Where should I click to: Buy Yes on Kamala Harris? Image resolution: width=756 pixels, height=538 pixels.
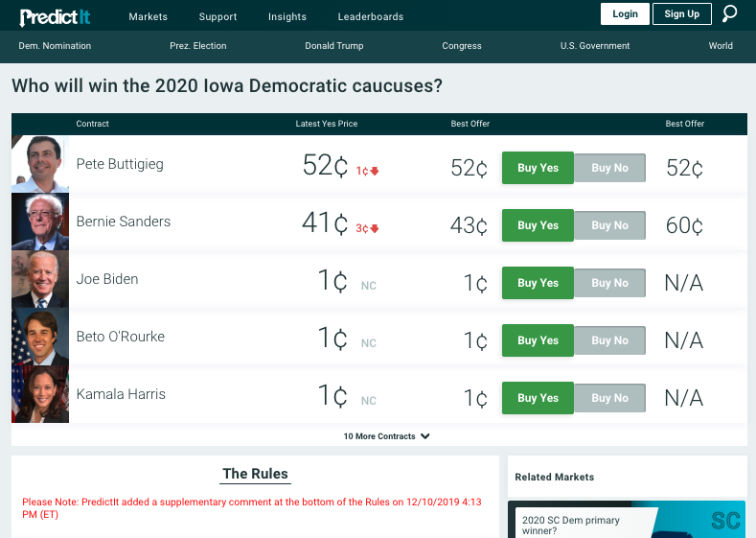coord(538,398)
